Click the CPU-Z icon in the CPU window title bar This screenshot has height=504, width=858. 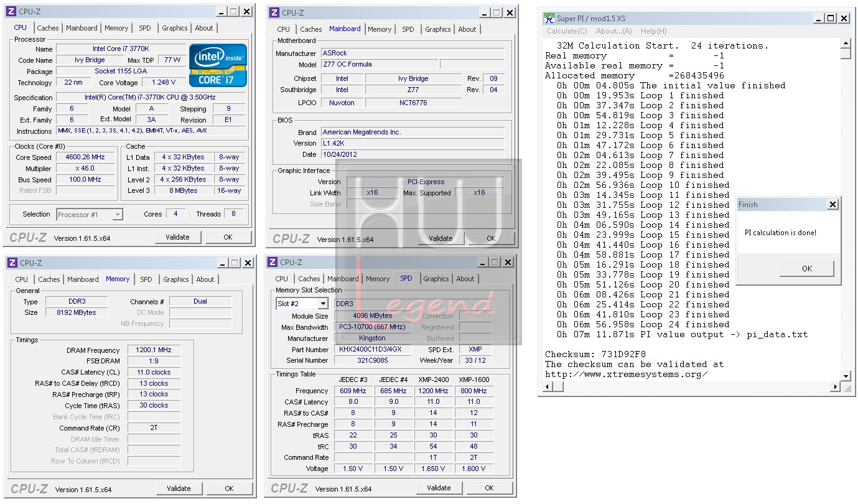[x=12, y=12]
